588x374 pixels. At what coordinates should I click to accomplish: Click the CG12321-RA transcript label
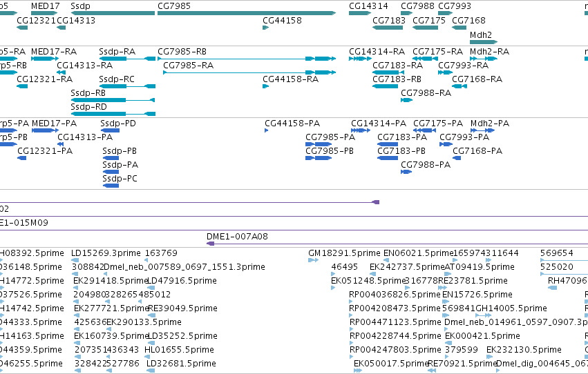click(45, 79)
